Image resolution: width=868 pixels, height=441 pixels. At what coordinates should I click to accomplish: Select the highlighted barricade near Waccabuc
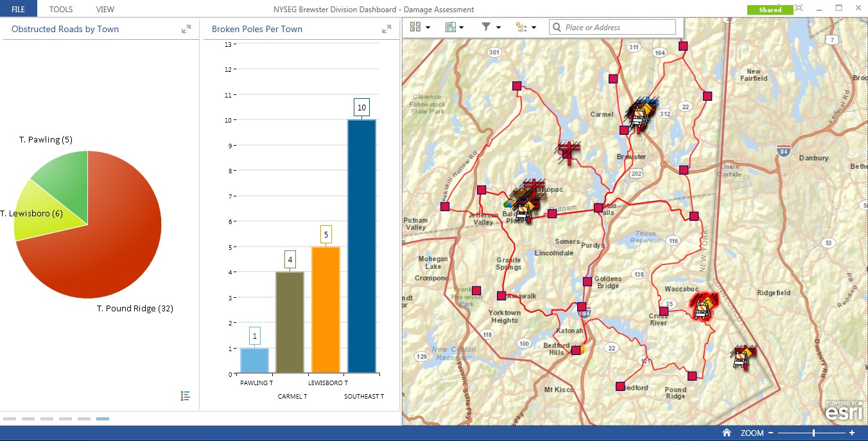point(702,307)
